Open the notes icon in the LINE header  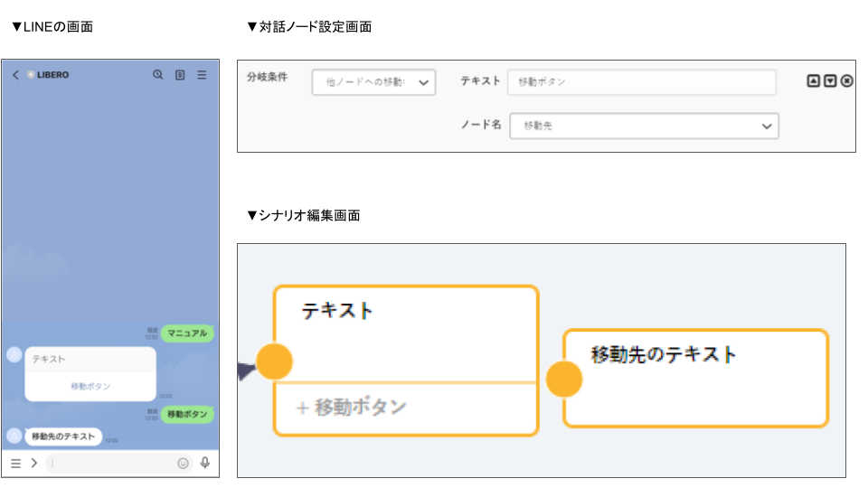point(180,75)
